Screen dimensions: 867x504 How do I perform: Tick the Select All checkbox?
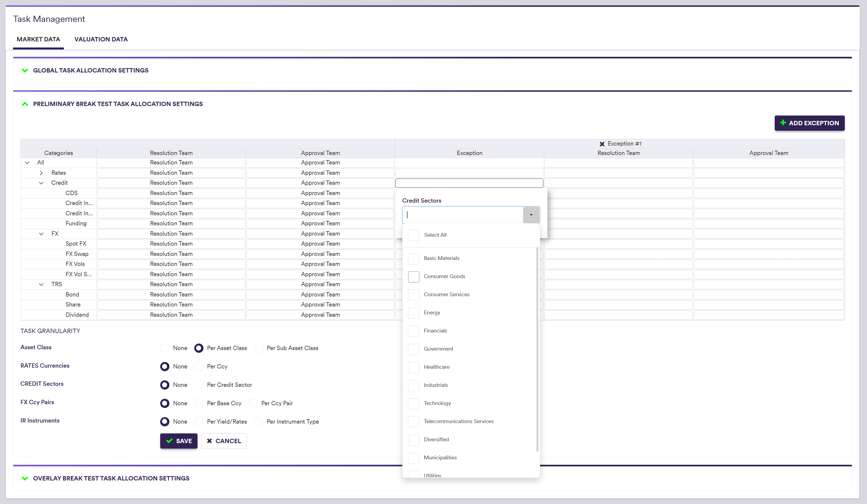(413, 235)
